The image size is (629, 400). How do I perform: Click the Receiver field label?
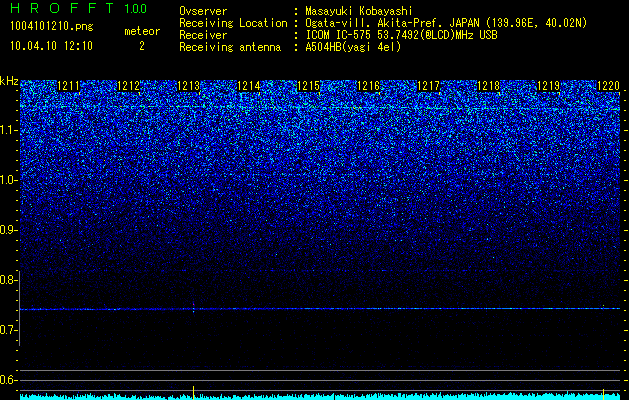click(x=203, y=35)
